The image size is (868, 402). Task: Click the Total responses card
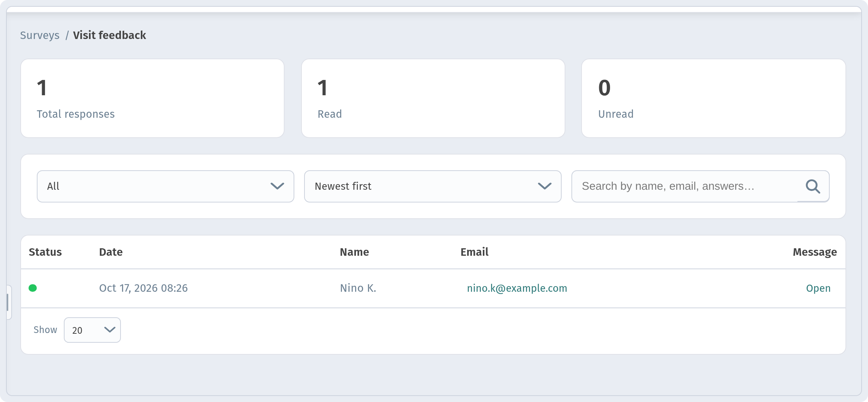pos(152,98)
